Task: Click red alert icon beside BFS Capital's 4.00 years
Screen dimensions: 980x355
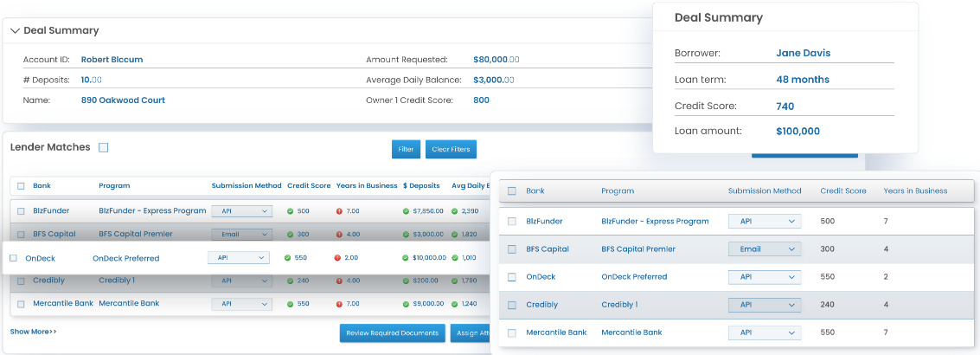Action: (x=339, y=234)
